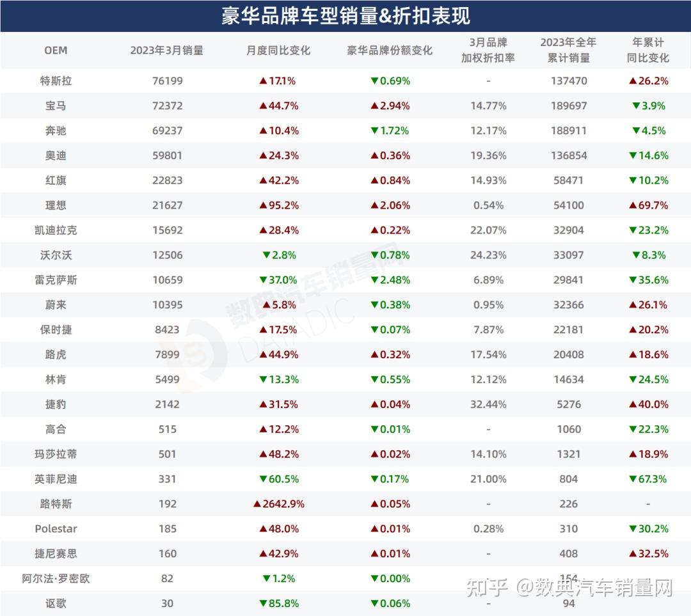Click the 奔驰 brand name

pos(56,131)
